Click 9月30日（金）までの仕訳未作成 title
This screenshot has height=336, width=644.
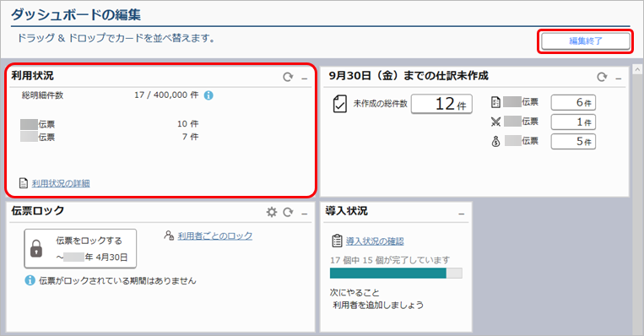409,76
